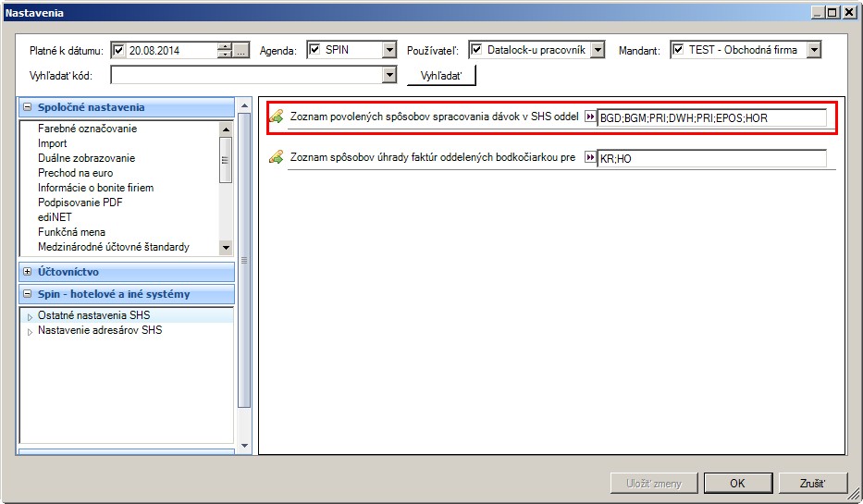Click the BGD;BGM;PRI;DWH value input field
Image resolution: width=863 pixels, height=504 pixels.
pos(711,117)
